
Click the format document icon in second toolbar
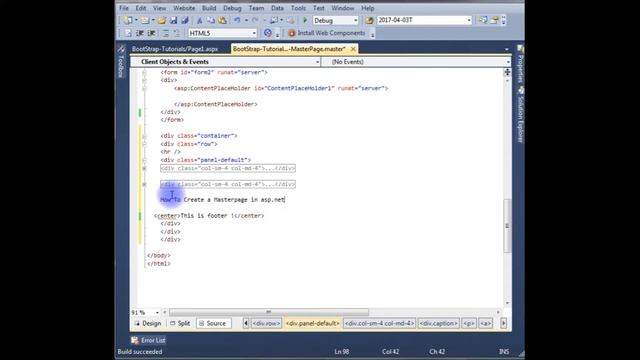(128, 33)
